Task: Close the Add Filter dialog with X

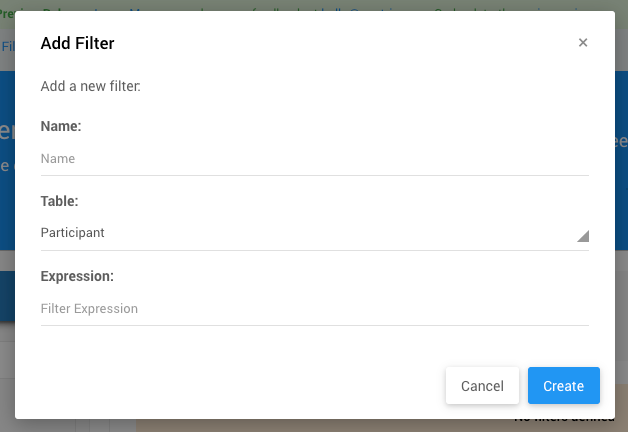Action: (583, 43)
